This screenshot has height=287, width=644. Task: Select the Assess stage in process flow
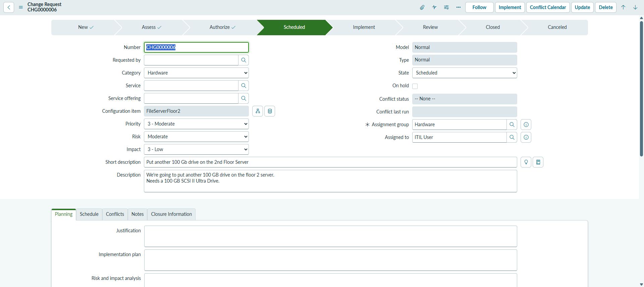[x=152, y=27]
